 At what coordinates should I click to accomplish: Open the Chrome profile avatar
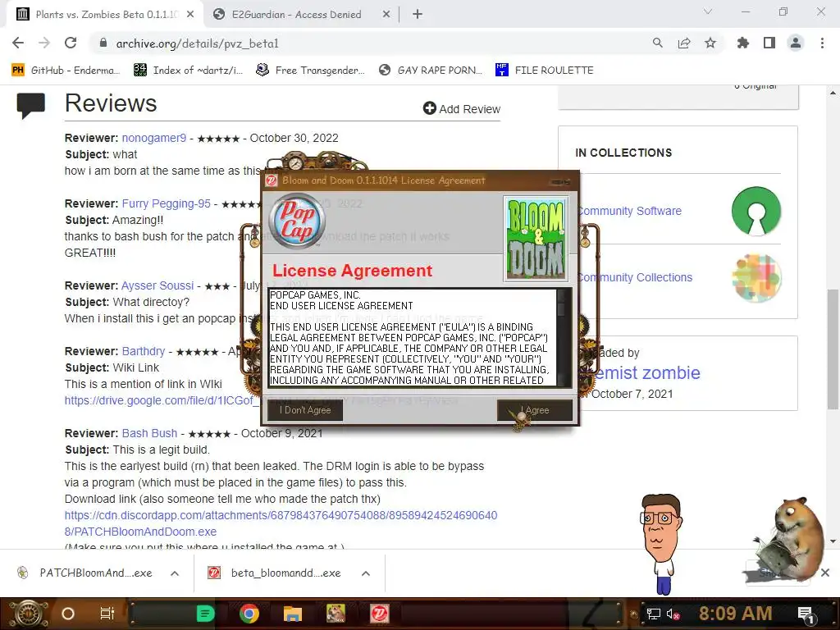(x=796, y=43)
